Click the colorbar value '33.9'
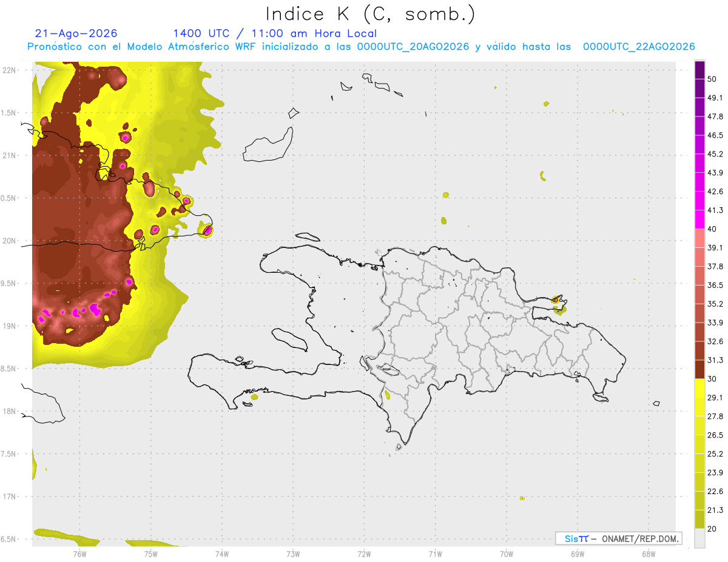728x562 pixels. (x=715, y=323)
